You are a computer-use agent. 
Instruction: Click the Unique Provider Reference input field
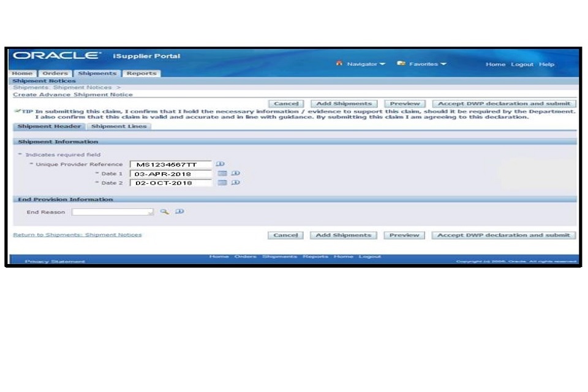pos(171,165)
